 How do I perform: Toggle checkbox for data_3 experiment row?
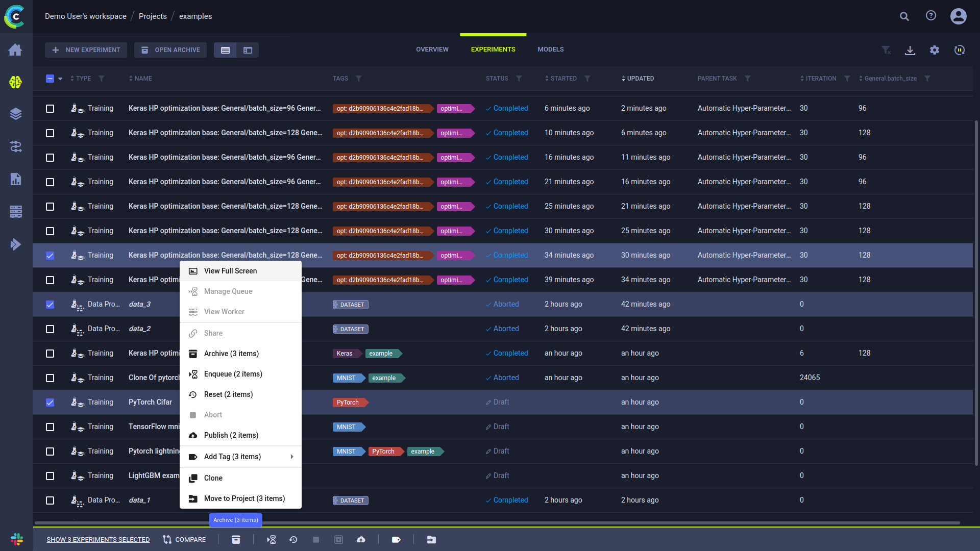(51, 304)
